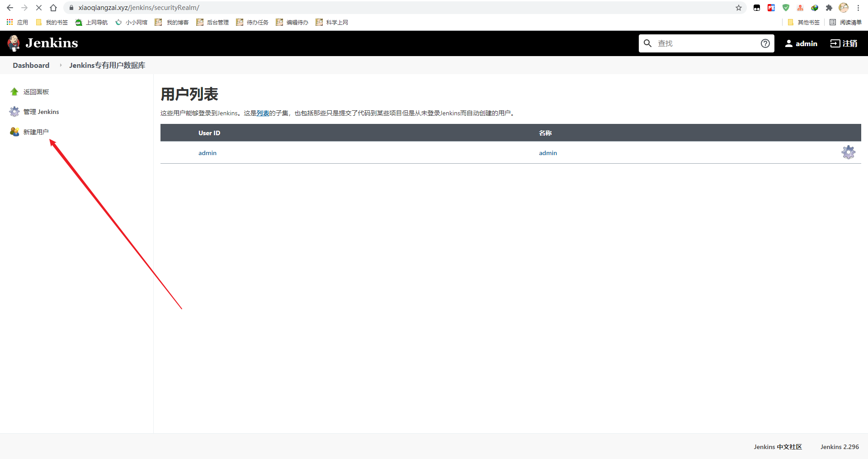Open 其他书签 bookmarks folder
The height and width of the screenshot is (459, 868).
[x=803, y=22]
